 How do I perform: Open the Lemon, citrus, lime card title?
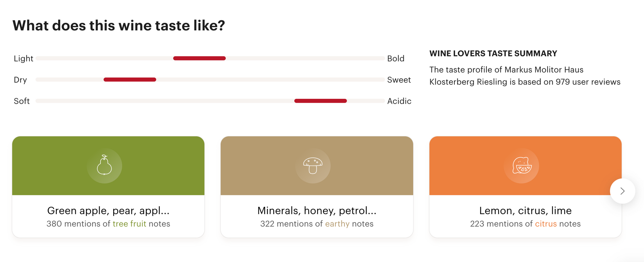pyautogui.click(x=525, y=210)
